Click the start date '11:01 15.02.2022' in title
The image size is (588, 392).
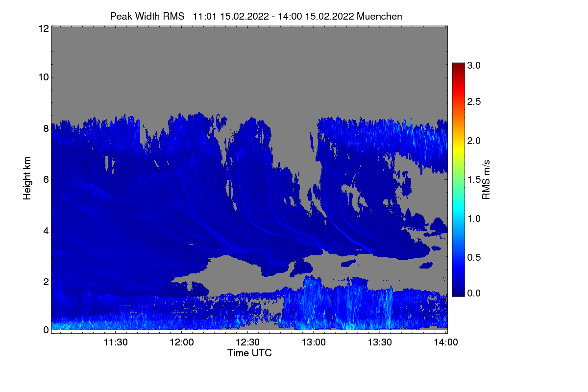(231, 16)
